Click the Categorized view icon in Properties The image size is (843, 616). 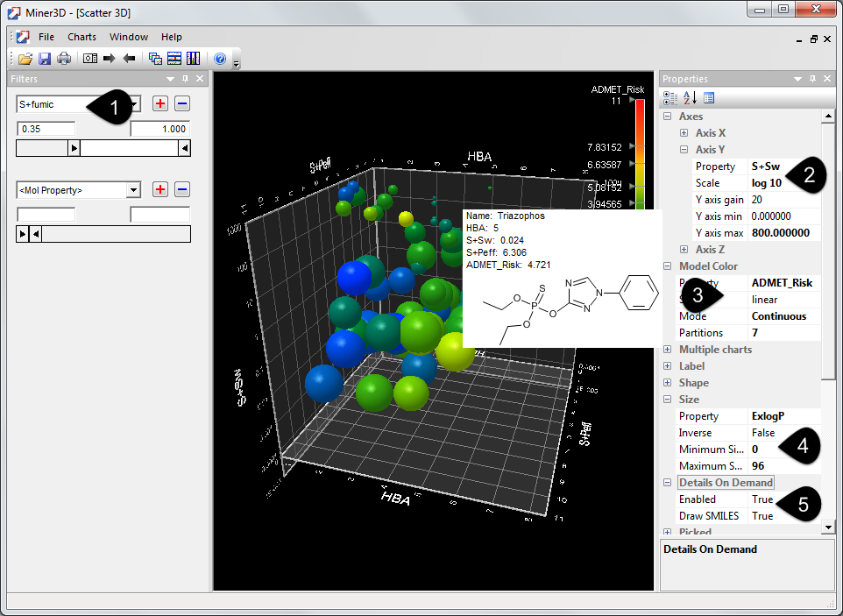(670, 98)
